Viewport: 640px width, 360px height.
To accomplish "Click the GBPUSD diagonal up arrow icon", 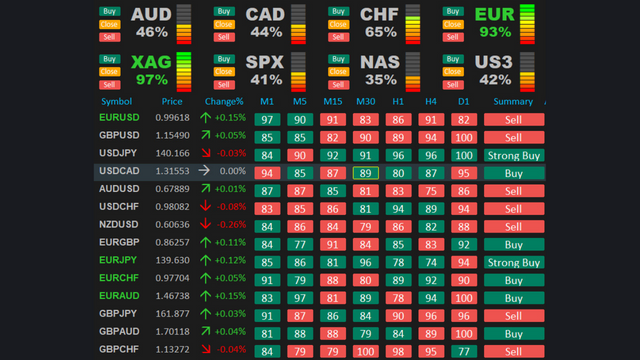I will click(x=206, y=135).
